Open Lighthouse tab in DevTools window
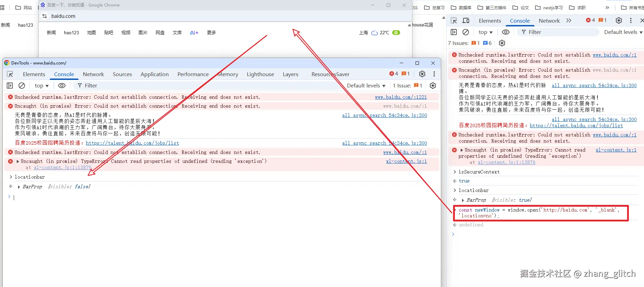Viewport: 644px width, 287px height. tap(260, 74)
